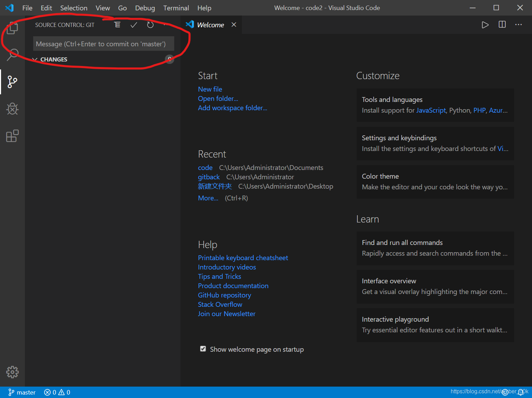
Task: Click the JavaScript install support link
Action: click(431, 110)
